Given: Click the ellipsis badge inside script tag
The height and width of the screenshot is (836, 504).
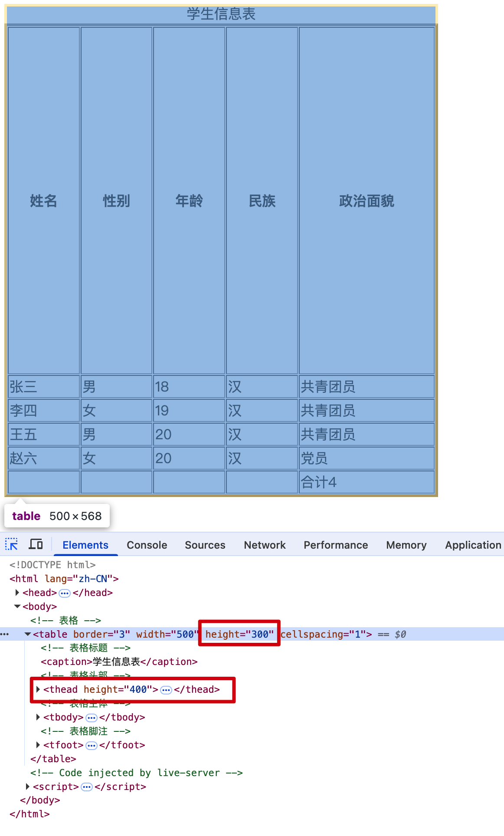Looking at the screenshot, I should (87, 787).
